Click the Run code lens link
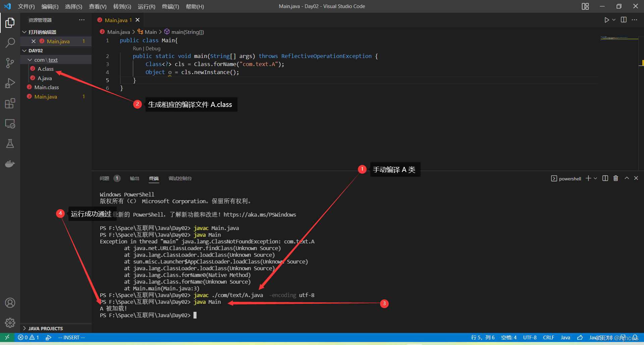 [137, 49]
